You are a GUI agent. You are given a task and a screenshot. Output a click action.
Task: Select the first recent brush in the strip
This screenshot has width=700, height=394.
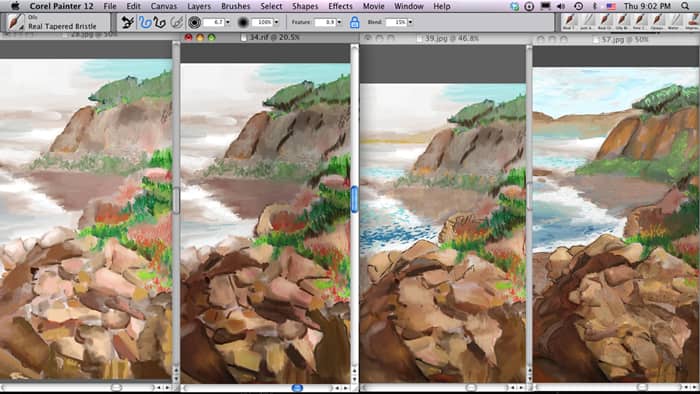570,21
